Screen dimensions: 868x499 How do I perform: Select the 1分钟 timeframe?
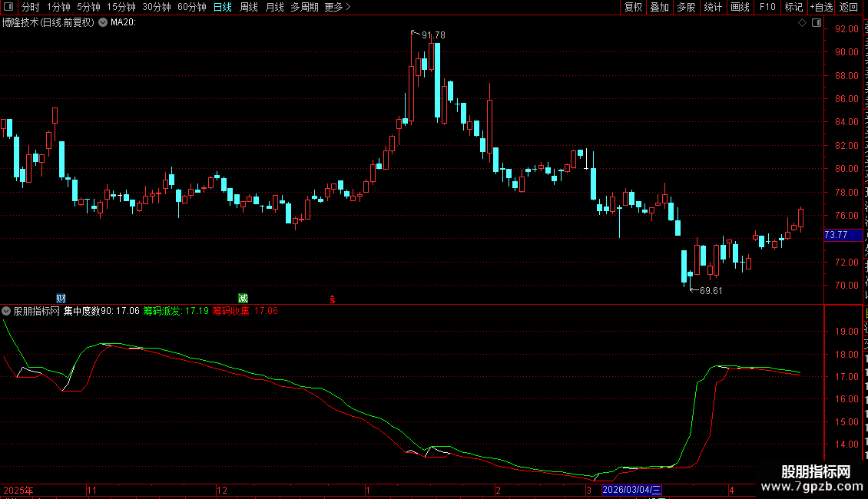click(x=58, y=7)
